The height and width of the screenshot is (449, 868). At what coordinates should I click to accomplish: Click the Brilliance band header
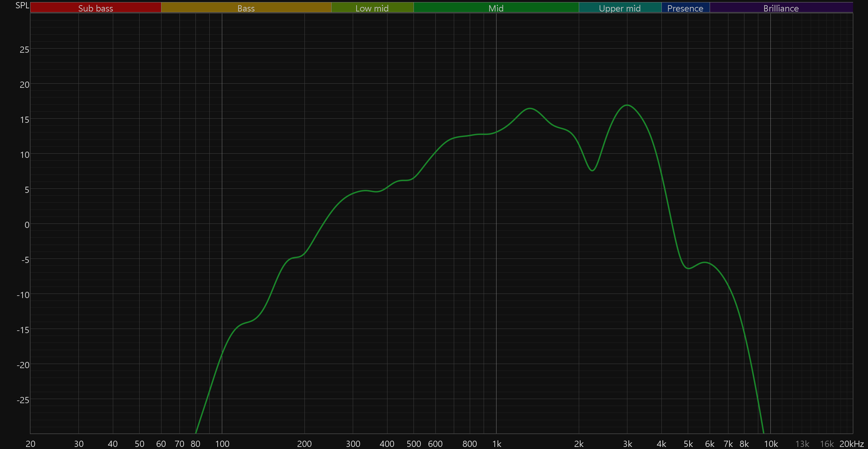[781, 8]
